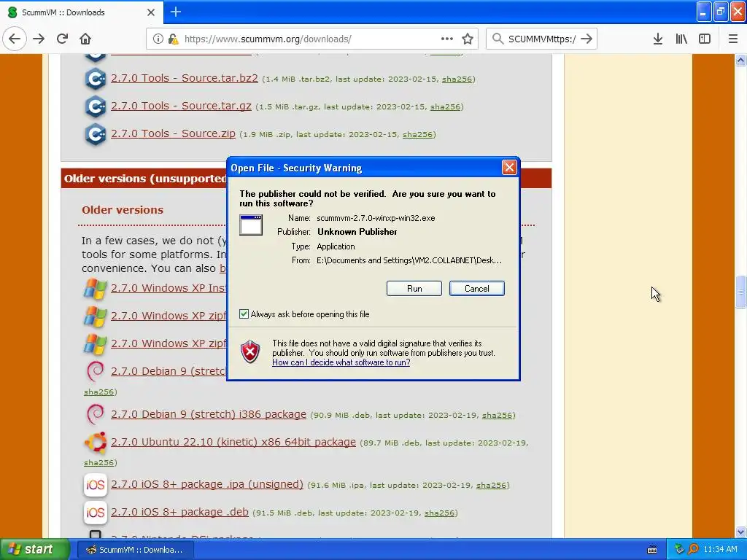Screen dimensions: 747x560
Task: Click the orange magnifier tray icon
Action: tap(693, 550)
